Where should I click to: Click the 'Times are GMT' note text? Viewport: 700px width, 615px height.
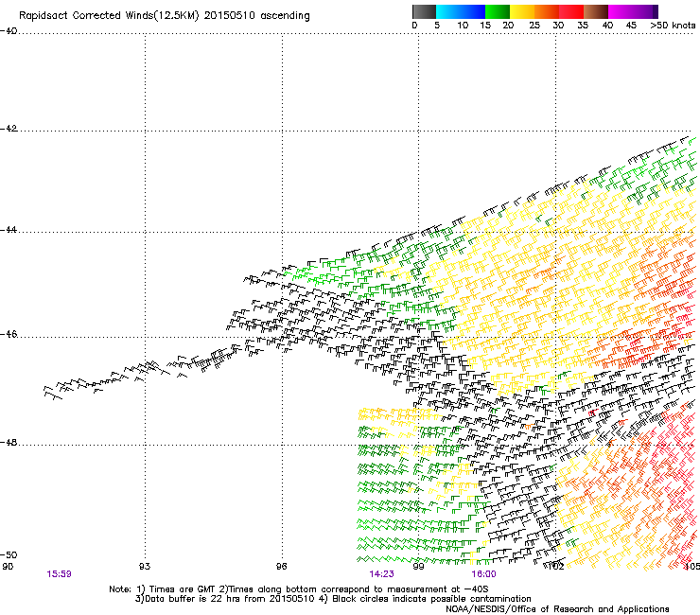click(x=183, y=589)
